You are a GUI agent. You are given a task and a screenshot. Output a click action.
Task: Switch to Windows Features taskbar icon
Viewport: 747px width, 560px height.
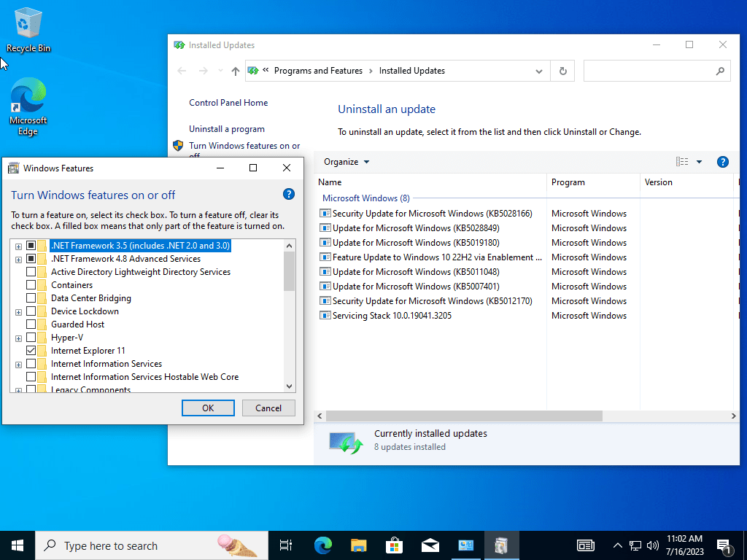(x=501, y=545)
